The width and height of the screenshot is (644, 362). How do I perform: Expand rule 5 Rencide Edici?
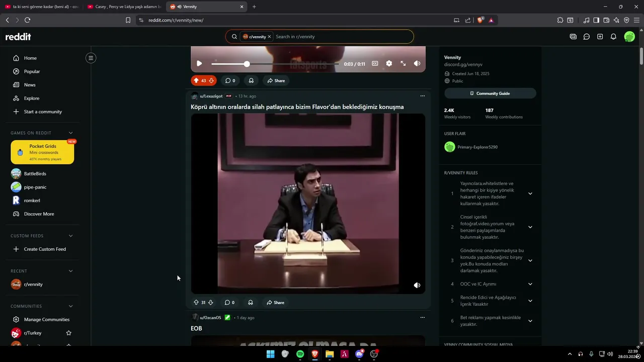tap(530, 301)
